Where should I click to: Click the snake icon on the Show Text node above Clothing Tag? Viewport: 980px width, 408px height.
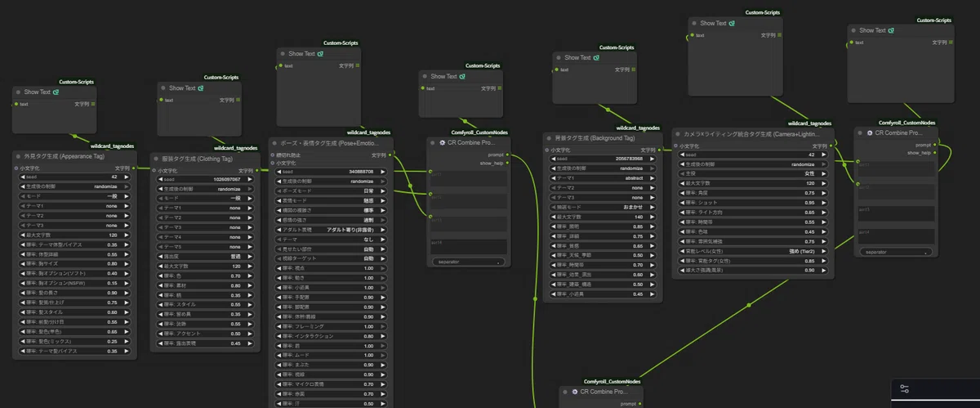[x=202, y=88]
